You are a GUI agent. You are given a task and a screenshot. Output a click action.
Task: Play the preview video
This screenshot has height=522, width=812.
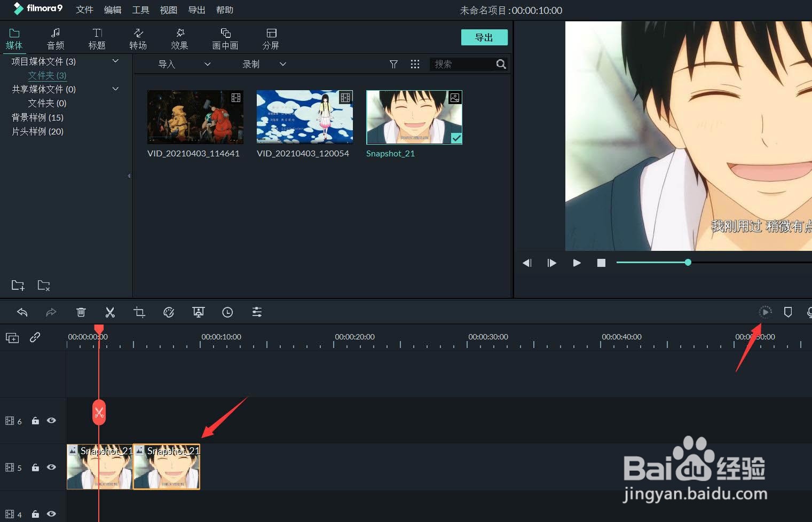[x=577, y=263]
